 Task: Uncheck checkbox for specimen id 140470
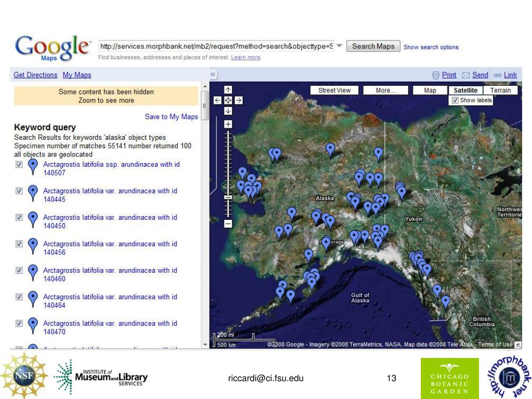pos(19,323)
